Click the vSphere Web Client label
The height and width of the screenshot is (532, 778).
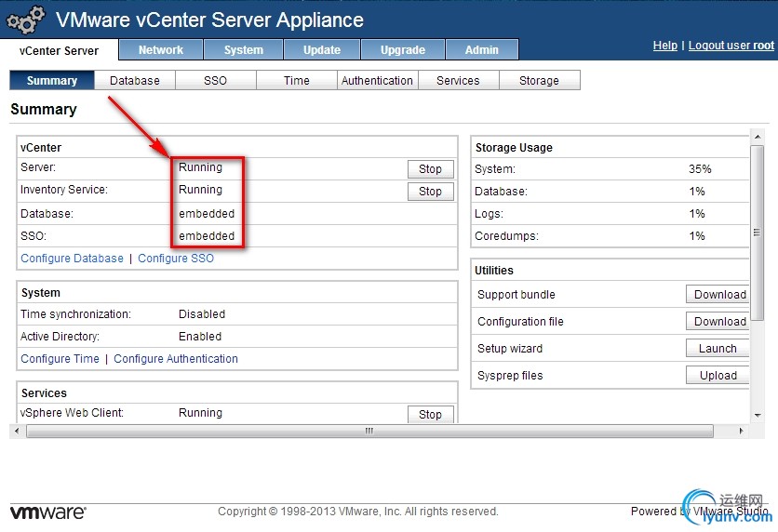tap(72, 413)
